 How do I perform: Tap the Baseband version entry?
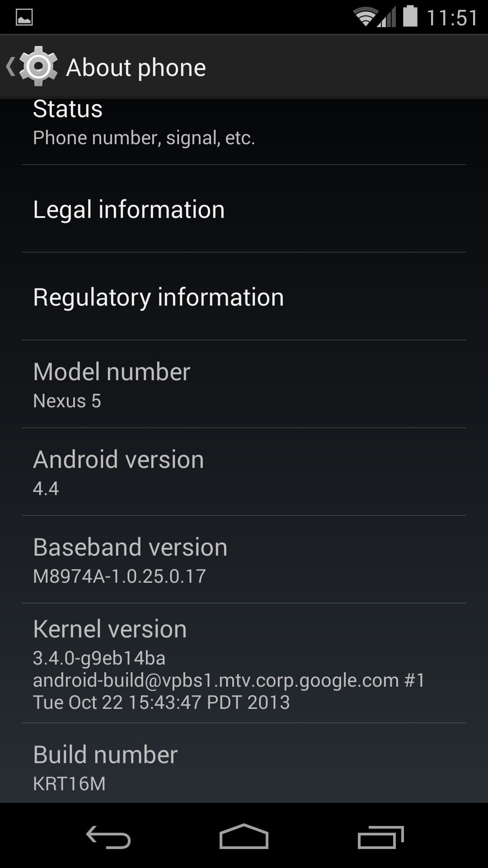click(244, 560)
